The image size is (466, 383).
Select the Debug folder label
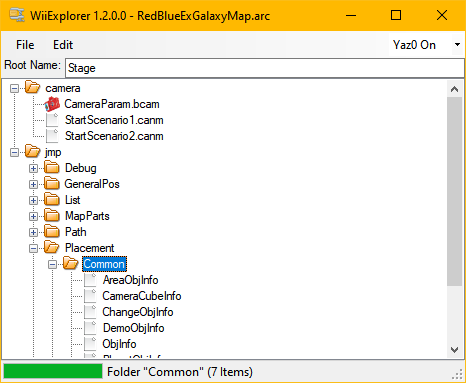81,168
